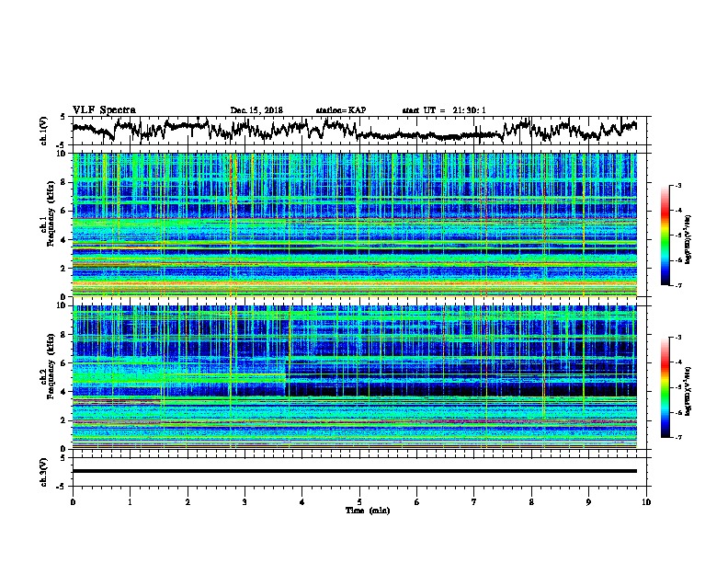
Task: Click the date 'Dec. 15, 2018'
Action: [256, 110]
